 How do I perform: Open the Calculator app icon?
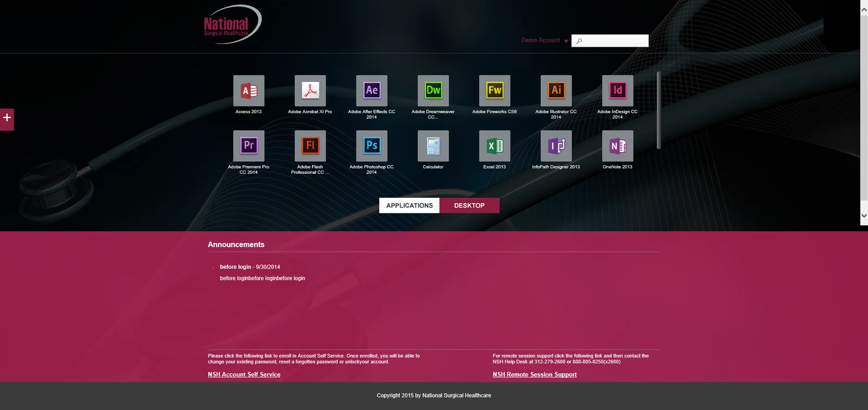click(x=433, y=146)
